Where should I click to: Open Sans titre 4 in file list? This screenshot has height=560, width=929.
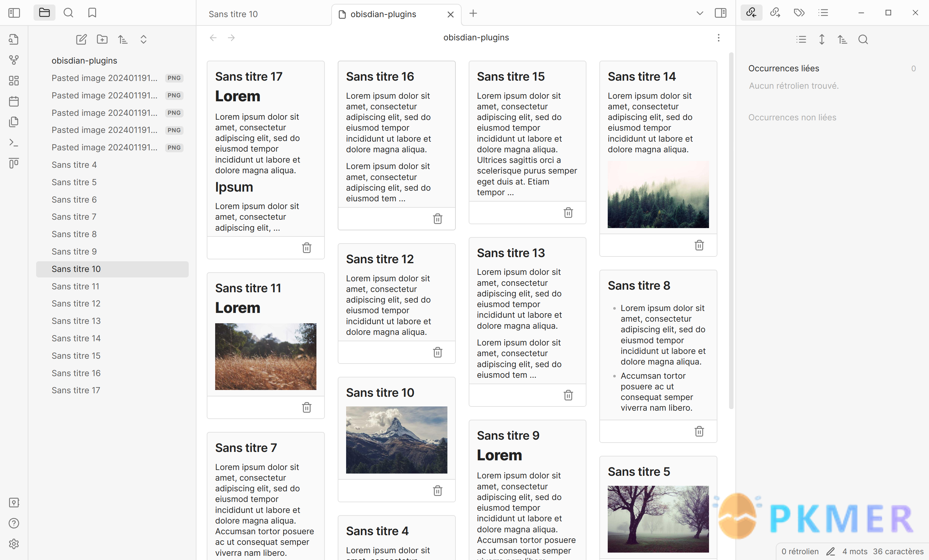coord(112,165)
